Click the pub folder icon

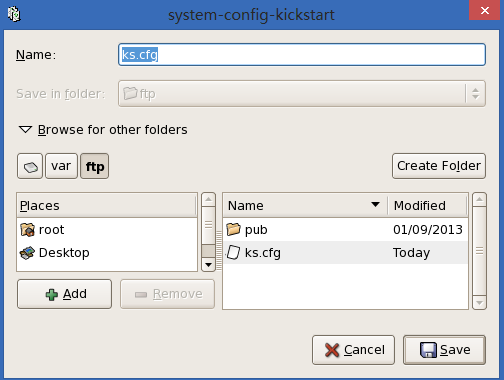tap(233, 229)
